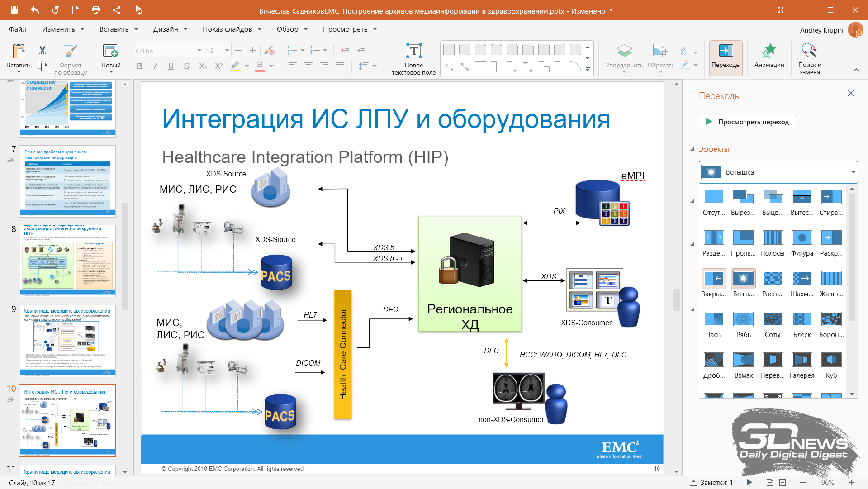Select the Галерея gallery transition
The image size is (868, 489).
point(802,365)
